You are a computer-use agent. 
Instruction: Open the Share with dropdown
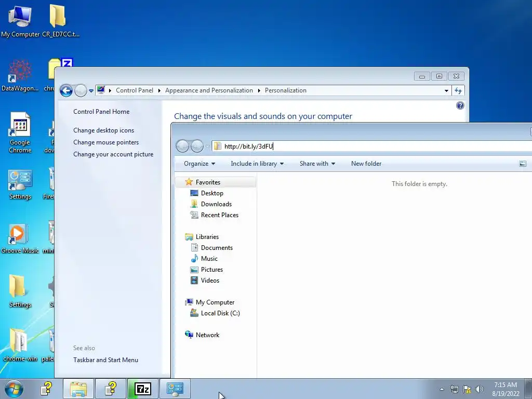click(x=317, y=164)
